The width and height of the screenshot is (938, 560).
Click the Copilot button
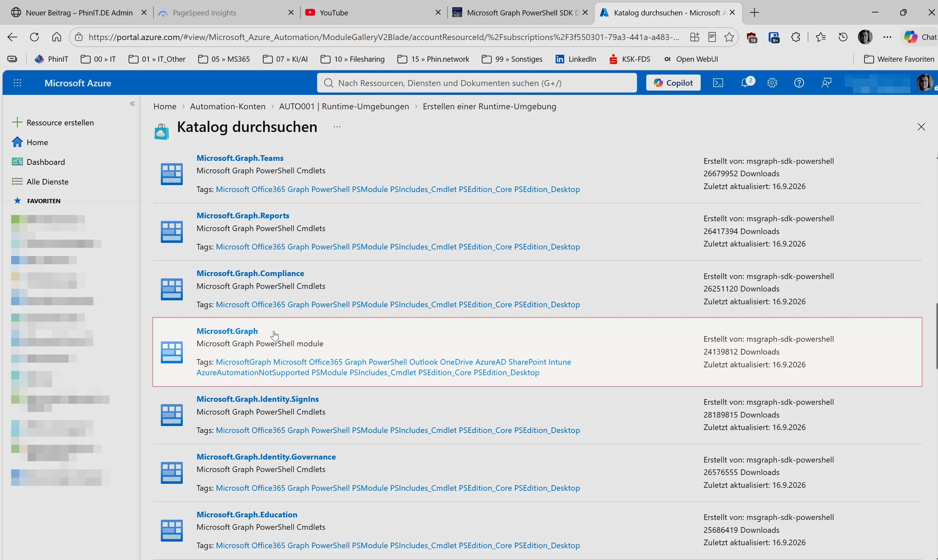tap(673, 83)
